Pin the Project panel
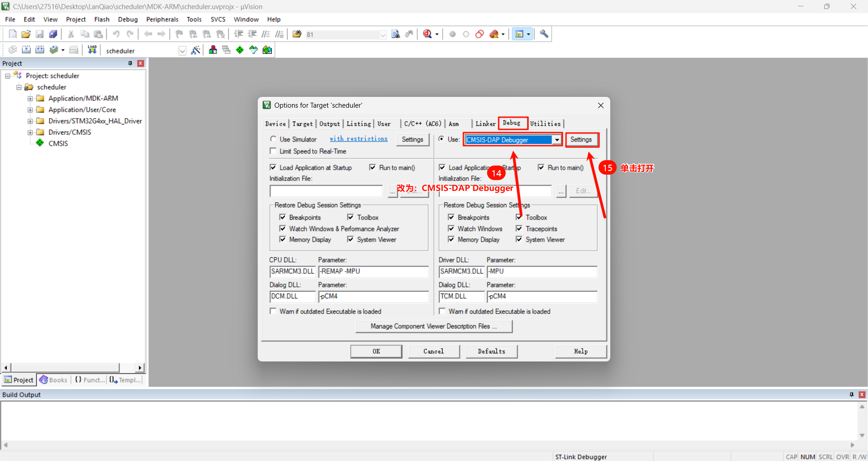 tap(130, 63)
